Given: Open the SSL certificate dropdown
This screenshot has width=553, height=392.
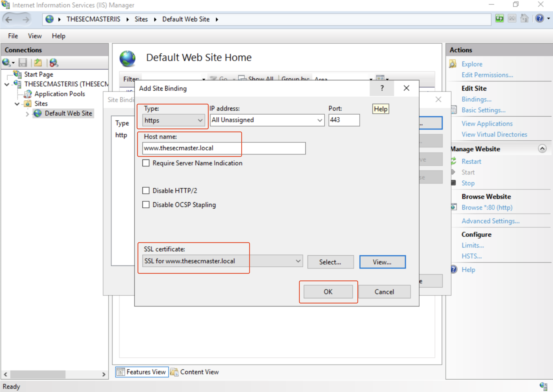Looking at the screenshot, I should (222, 261).
